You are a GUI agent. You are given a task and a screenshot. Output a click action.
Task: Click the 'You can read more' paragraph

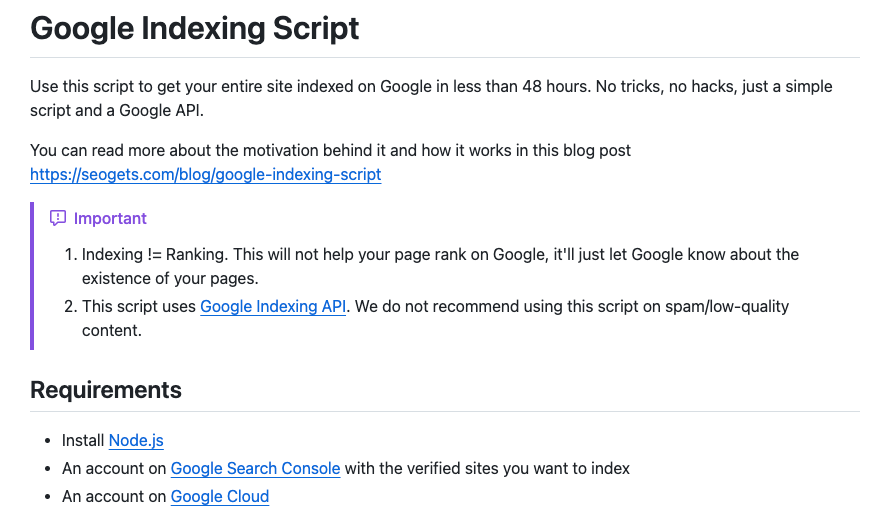click(x=330, y=151)
